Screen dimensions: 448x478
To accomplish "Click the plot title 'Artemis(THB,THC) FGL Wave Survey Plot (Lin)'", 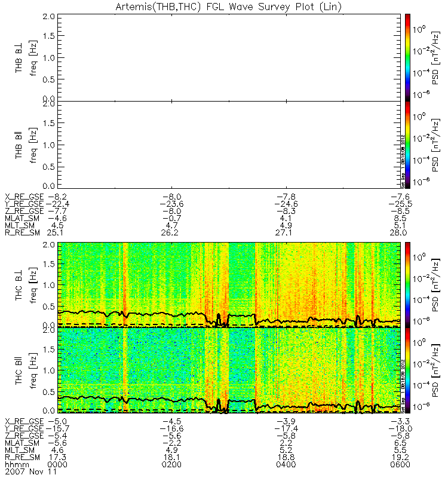I will click(229, 7).
